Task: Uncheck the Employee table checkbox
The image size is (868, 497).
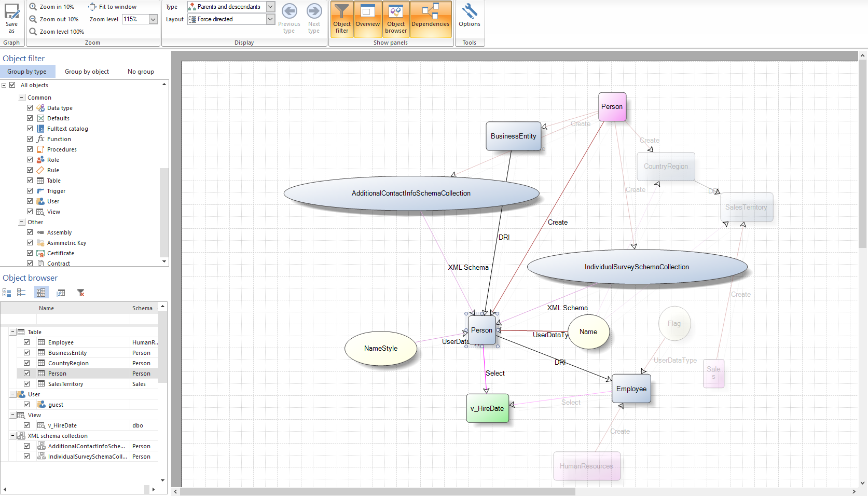Action: [x=27, y=342]
